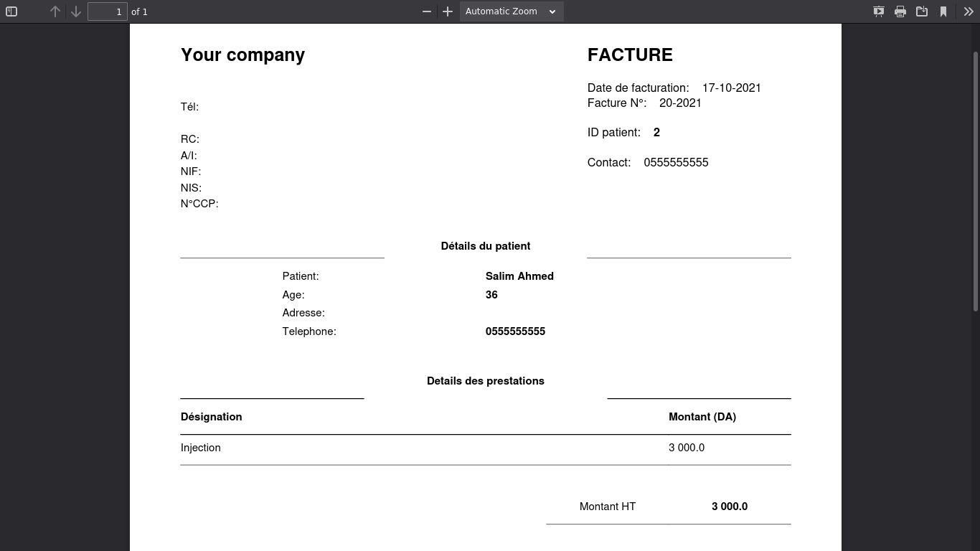Image resolution: width=980 pixels, height=551 pixels.
Task: Zoom in with the plus icon
Action: [x=448, y=11]
